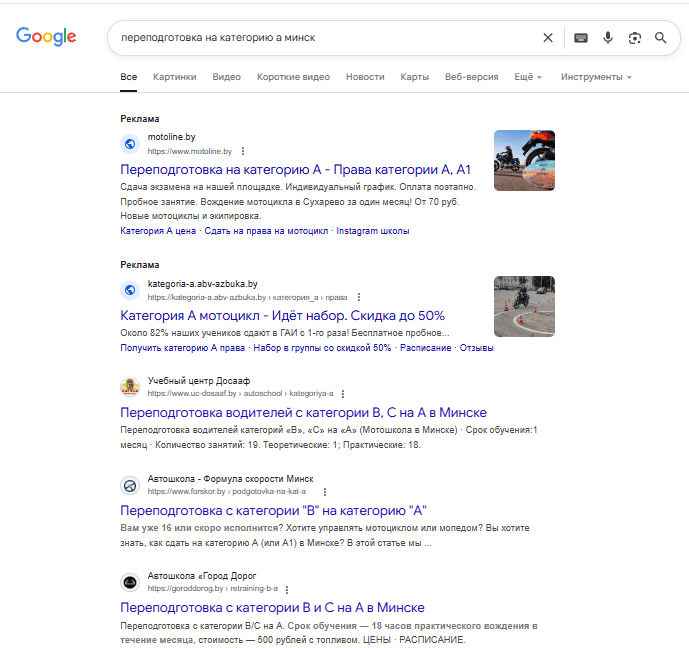
Task: Open three-dot menu for kategoria-a.abv-azbuka.by ad
Action: point(359,297)
